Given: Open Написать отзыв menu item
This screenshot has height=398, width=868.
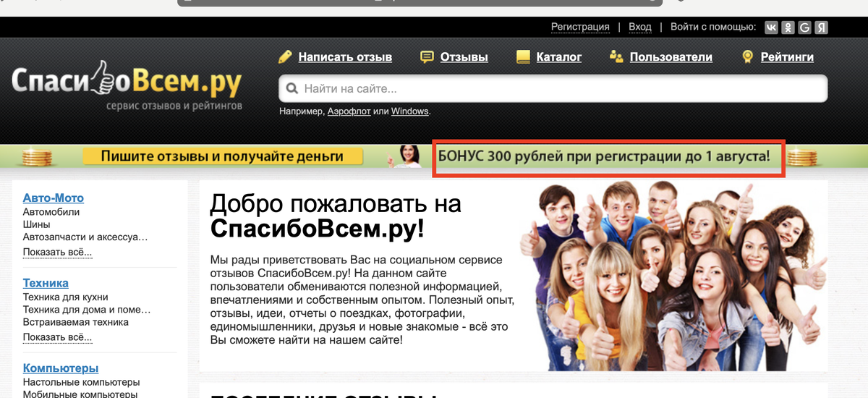Looking at the screenshot, I should point(345,56).
